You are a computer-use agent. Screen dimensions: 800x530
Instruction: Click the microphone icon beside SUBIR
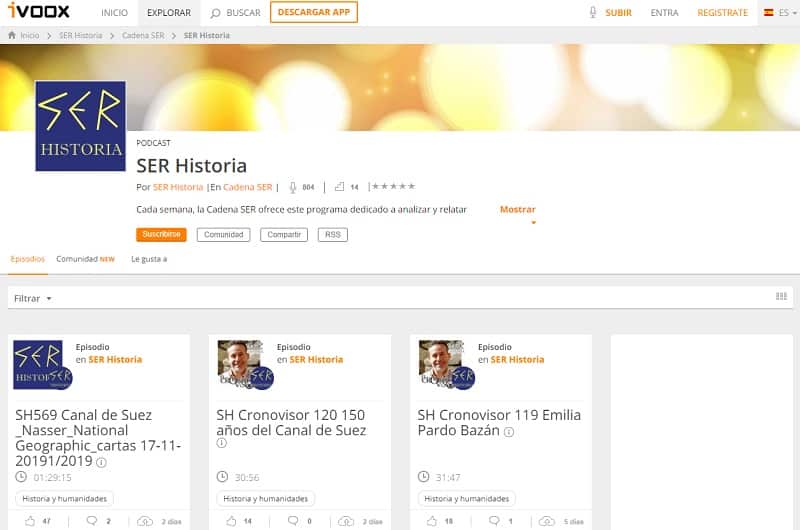pos(592,12)
